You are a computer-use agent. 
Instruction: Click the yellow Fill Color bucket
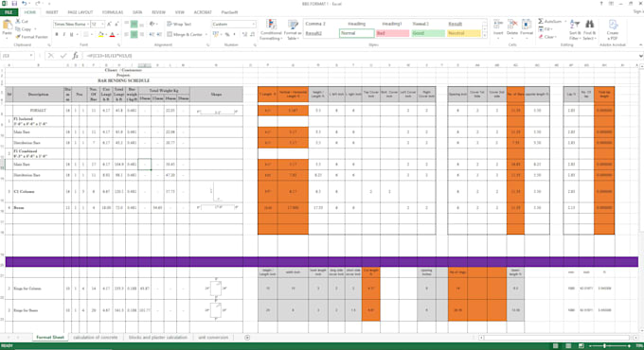[100, 34]
